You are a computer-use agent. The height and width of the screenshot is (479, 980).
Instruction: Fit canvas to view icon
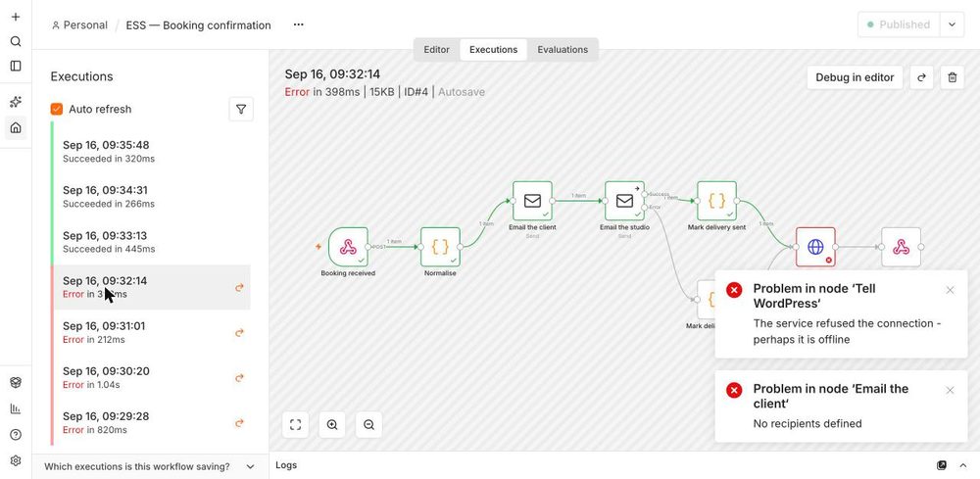[296, 425]
